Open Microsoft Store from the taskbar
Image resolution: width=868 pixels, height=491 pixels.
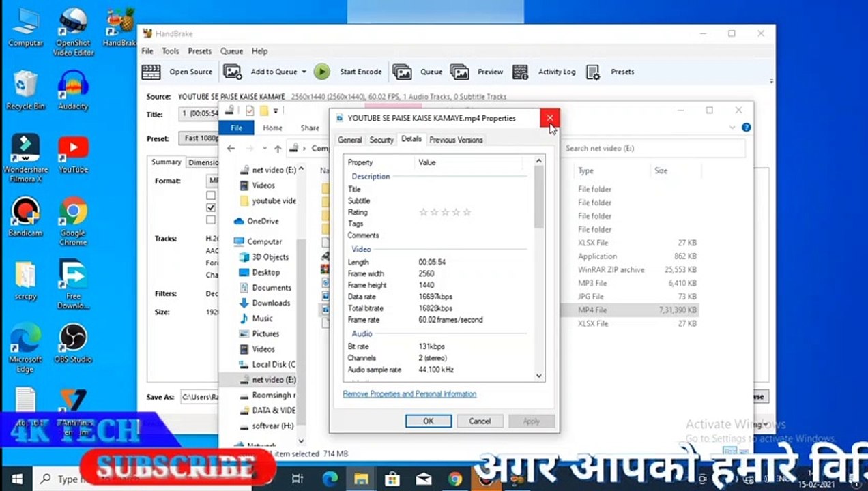tap(392, 479)
